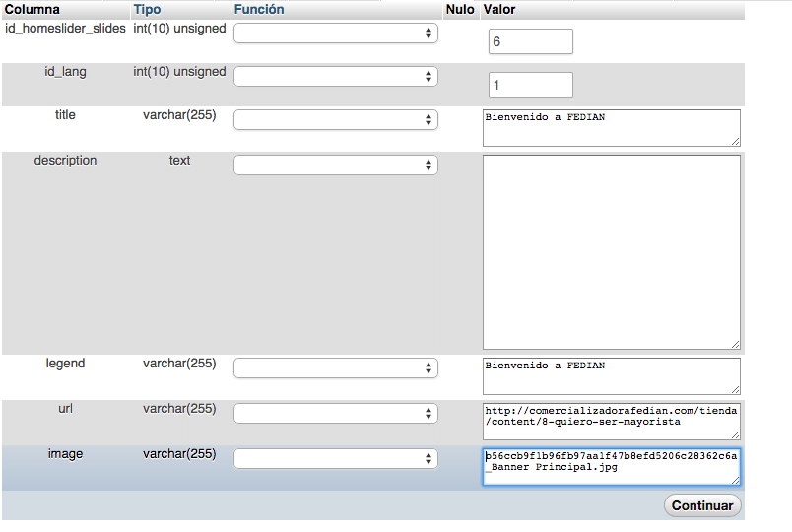Image resolution: width=792 pixels, height=532 pixels.
Task: Click the id_lang column name
Action: (65, 72)
